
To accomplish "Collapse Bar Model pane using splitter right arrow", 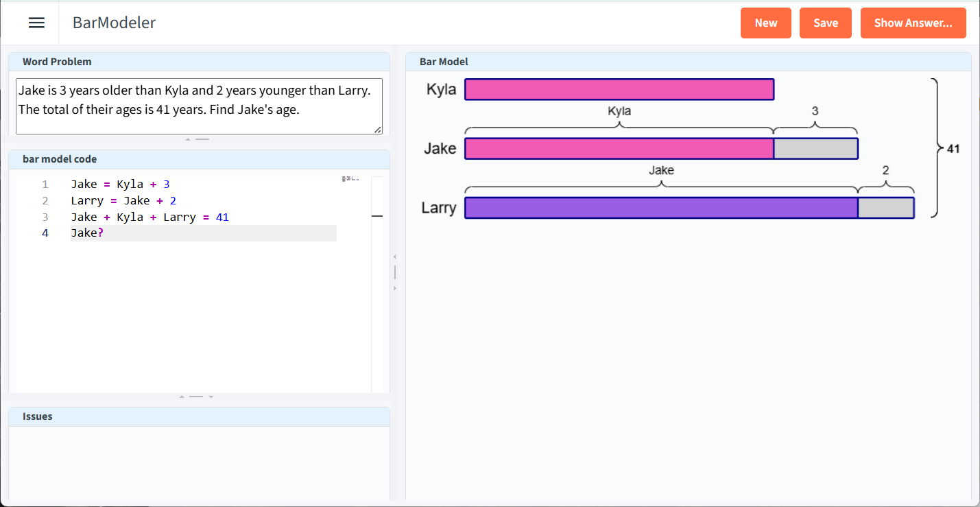I will tap(394, 289).
